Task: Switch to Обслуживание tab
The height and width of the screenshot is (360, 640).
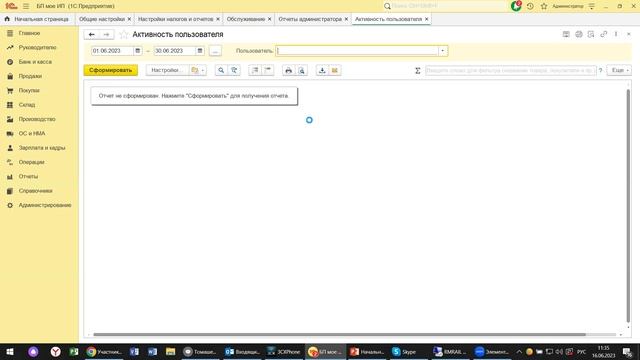Action: (x=246, y=19)
